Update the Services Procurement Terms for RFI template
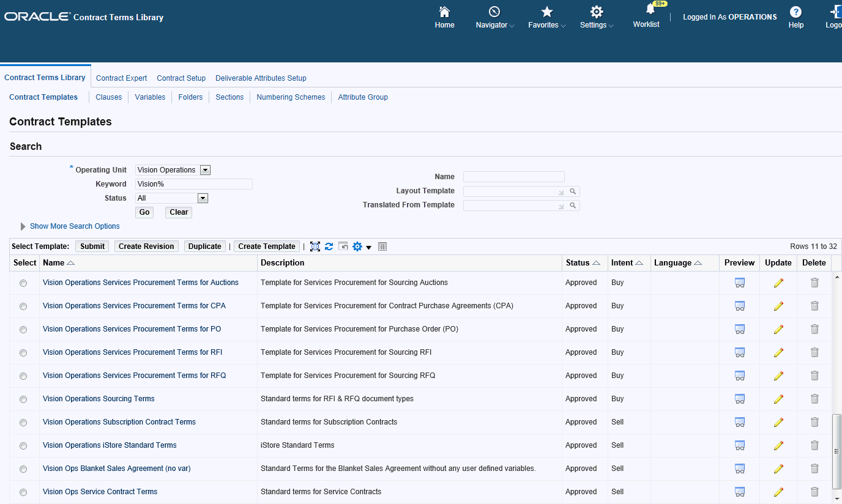842x504 pixels. point(778,352)
